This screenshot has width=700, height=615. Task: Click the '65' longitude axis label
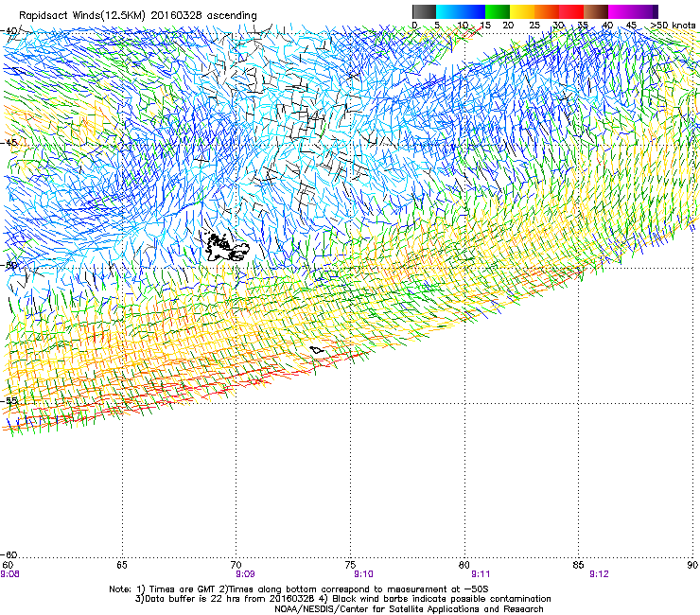click(x=122, y=566)
